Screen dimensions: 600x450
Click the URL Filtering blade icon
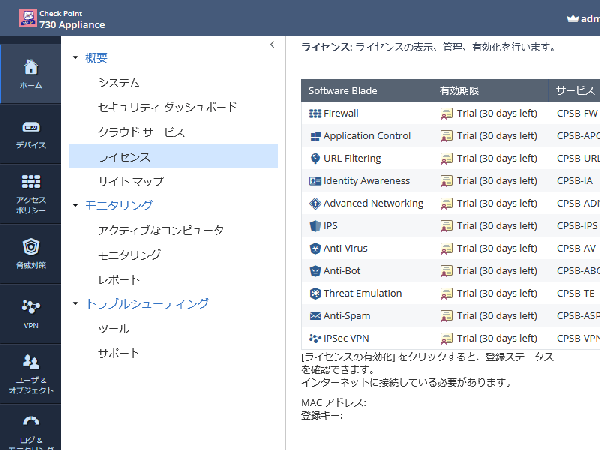(x=315, y=158)
